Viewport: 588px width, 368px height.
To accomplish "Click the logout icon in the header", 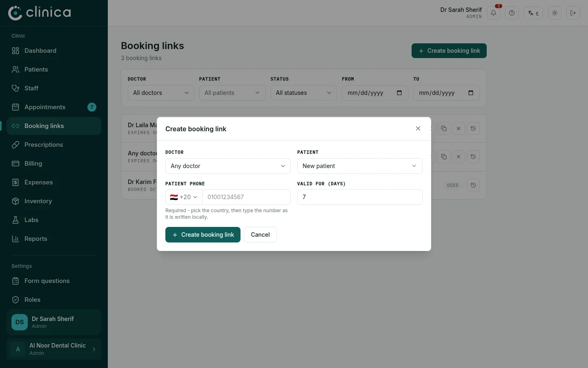I will (573, 13).
